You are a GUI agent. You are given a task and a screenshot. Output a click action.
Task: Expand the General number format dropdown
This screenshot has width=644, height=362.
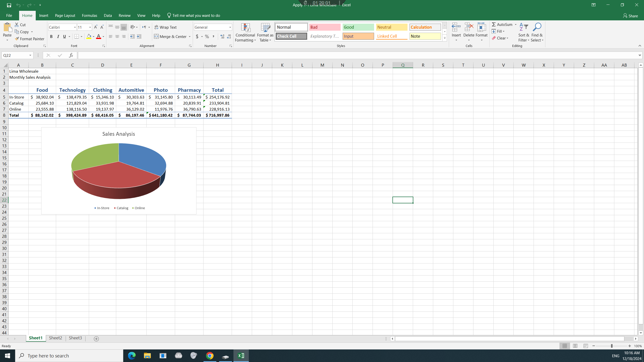coord(230,27)
